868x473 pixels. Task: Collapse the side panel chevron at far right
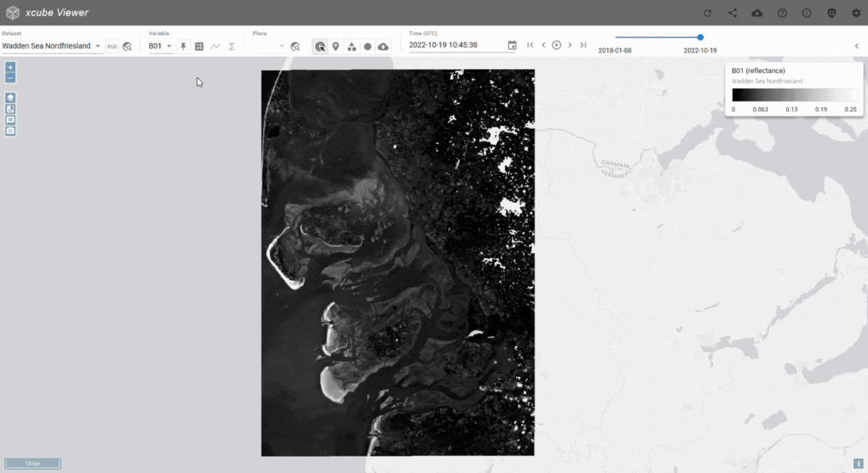pyautogui.click(x=857, y=46)
